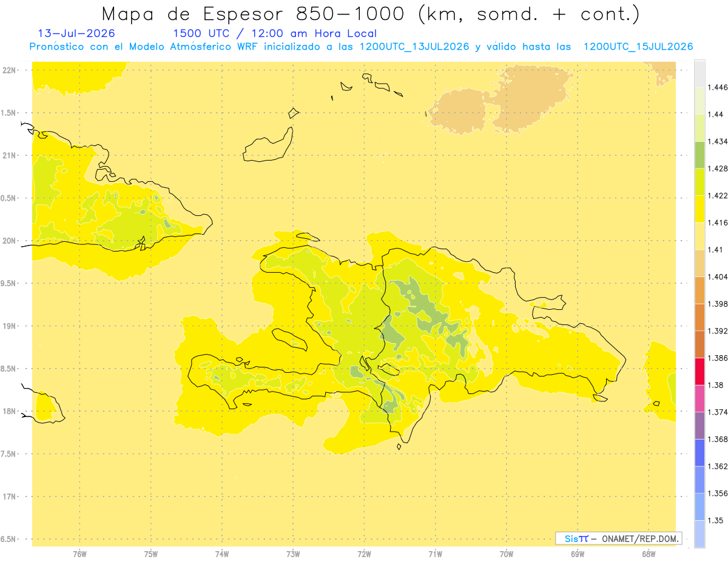Click the longitude label '73W'

(x=293, y=554)
